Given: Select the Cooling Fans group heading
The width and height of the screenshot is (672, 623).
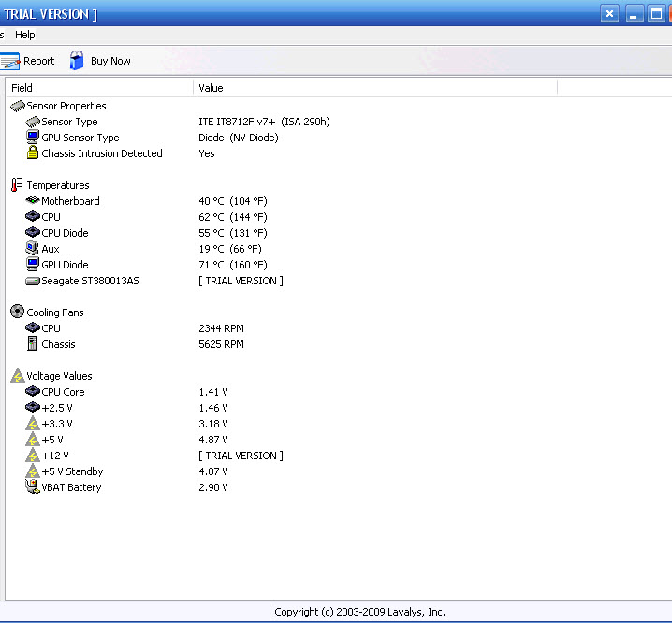Looking at the screenshot, I should [55, 312].
